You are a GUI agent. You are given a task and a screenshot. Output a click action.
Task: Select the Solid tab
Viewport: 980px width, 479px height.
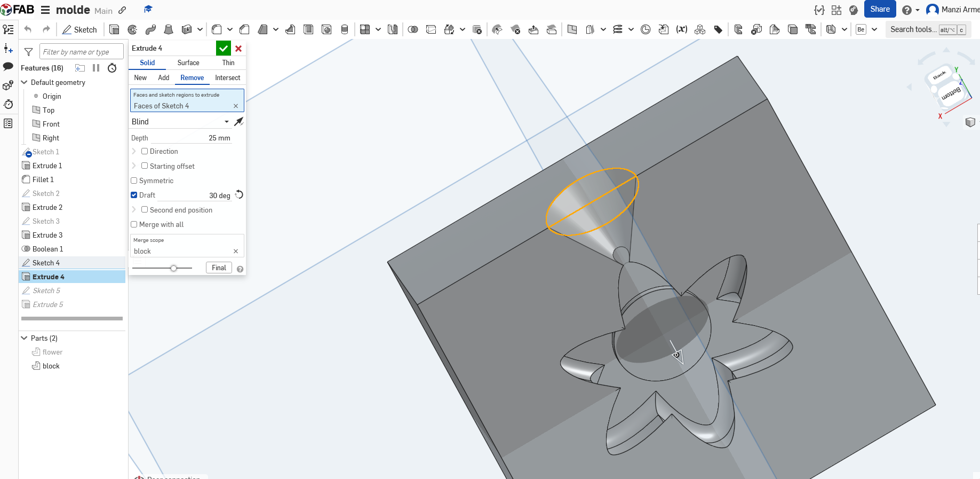[147, 62]
